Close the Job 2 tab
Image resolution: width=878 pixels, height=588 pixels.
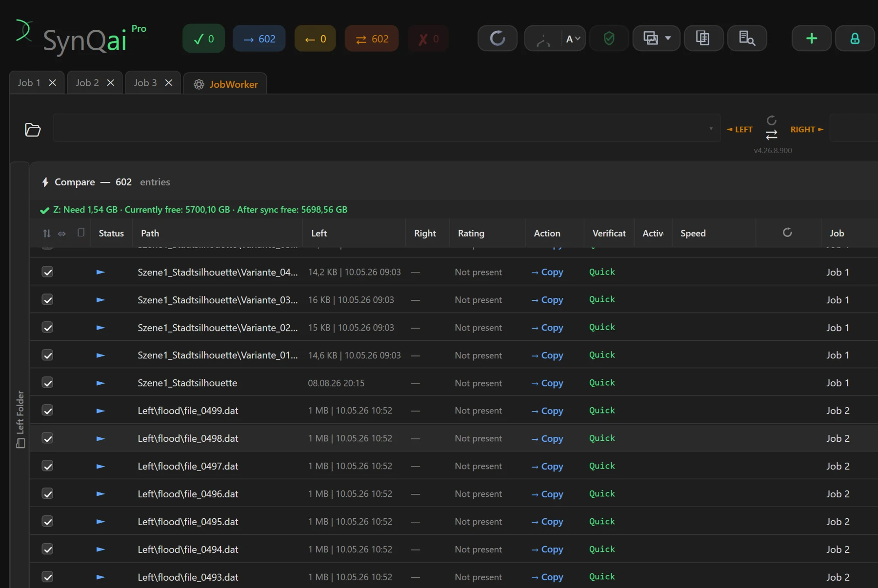[111, 82]
